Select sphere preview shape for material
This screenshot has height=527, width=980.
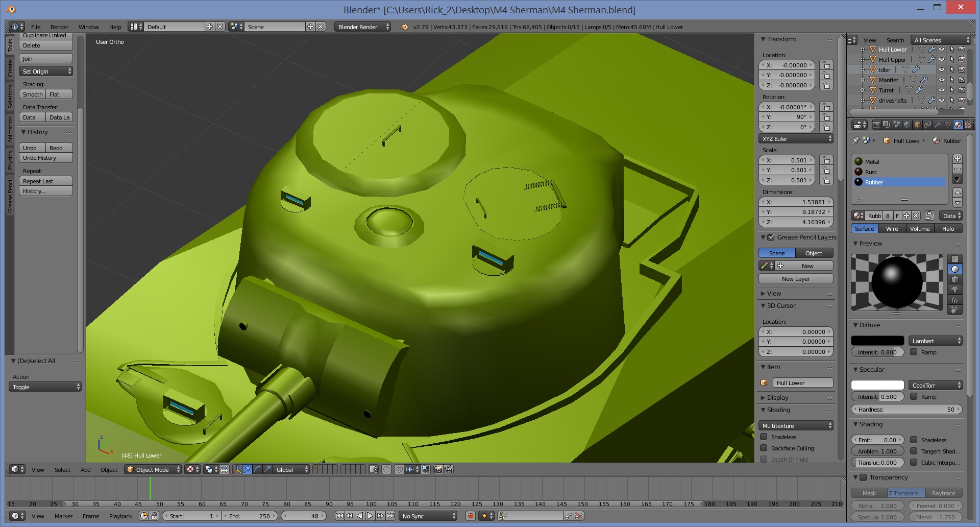pos(955,269)
